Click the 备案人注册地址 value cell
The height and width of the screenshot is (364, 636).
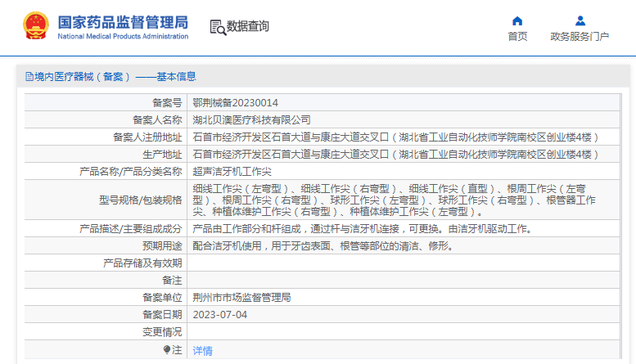coord(404,137)
